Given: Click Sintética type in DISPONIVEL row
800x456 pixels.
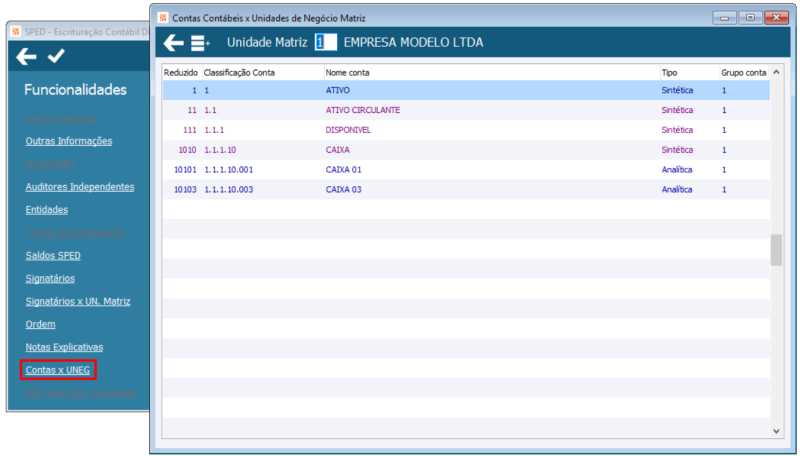Looking at the screenshot, I should coord(677,130).
